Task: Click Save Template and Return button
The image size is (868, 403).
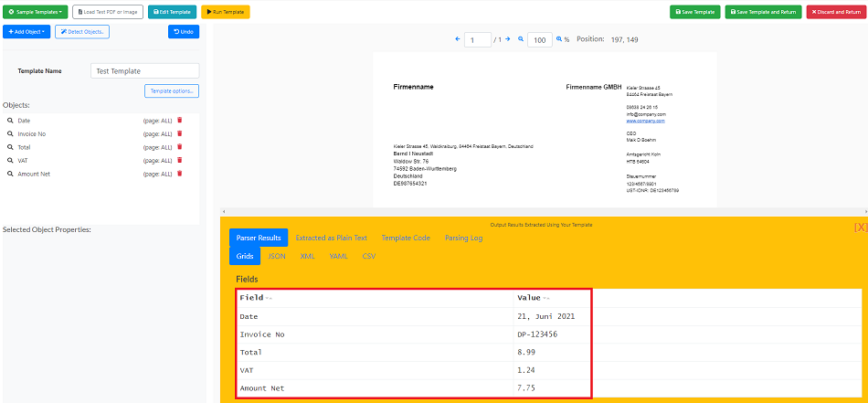Action: click(x=763, y=12)
